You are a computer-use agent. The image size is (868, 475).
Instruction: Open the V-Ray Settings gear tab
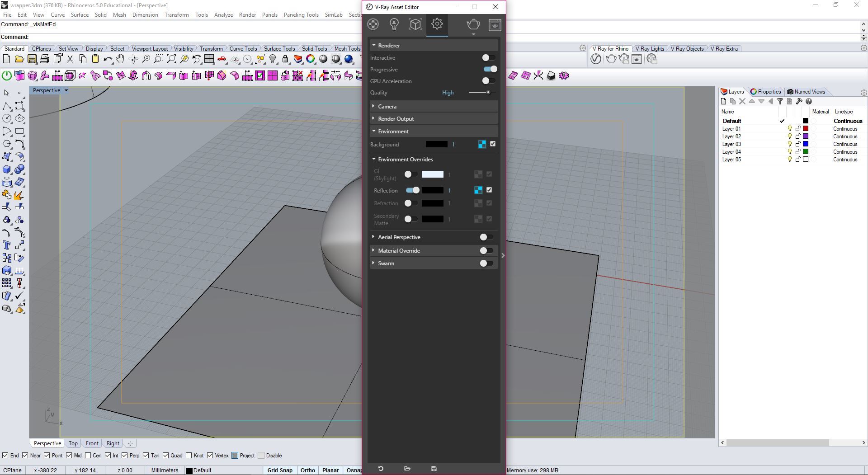pos(437,24)
